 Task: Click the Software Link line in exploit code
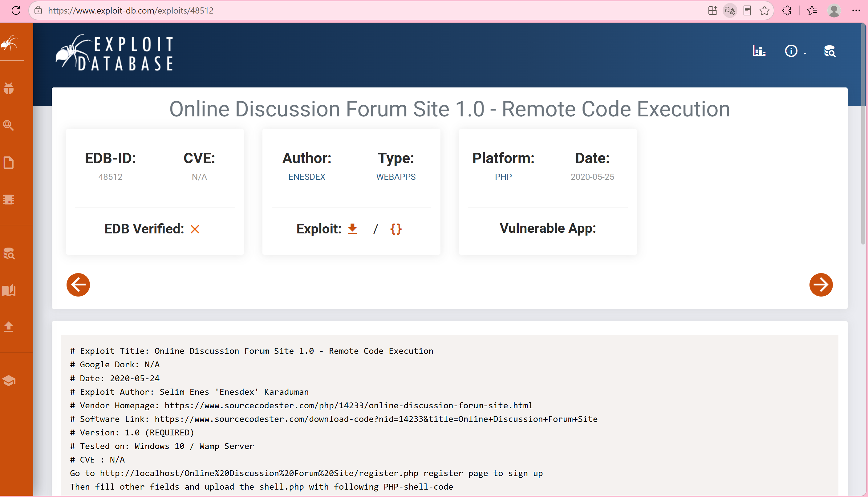(334, 419)
